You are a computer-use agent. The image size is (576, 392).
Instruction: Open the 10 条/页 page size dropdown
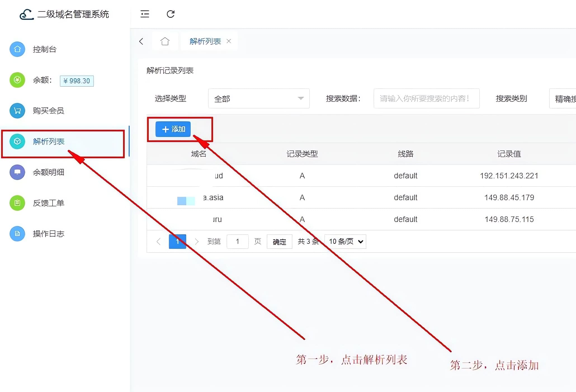pyautogui.click(x=345, y=241)
